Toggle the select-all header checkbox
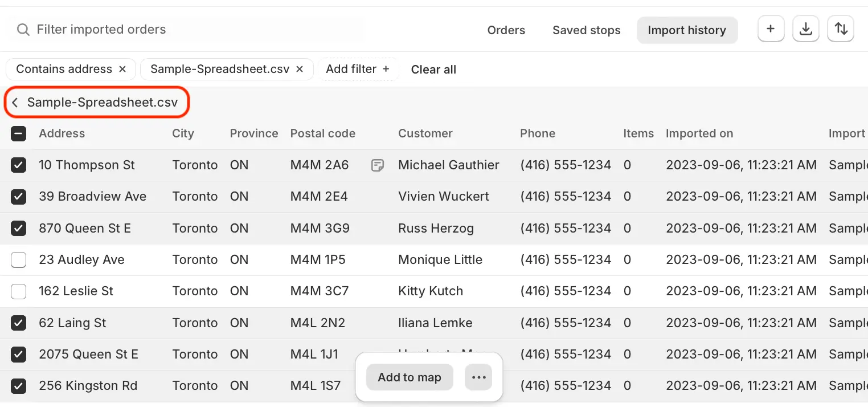 pos(18,134)
